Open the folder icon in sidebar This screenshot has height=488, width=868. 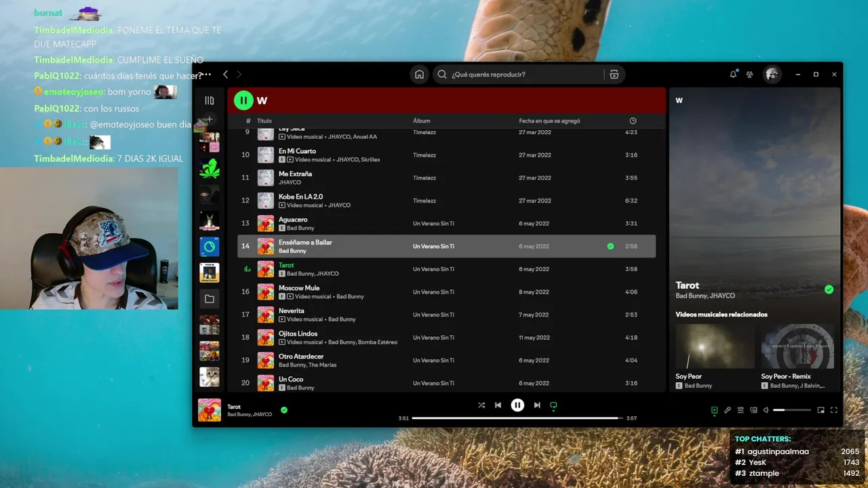(x=210, y=299)
